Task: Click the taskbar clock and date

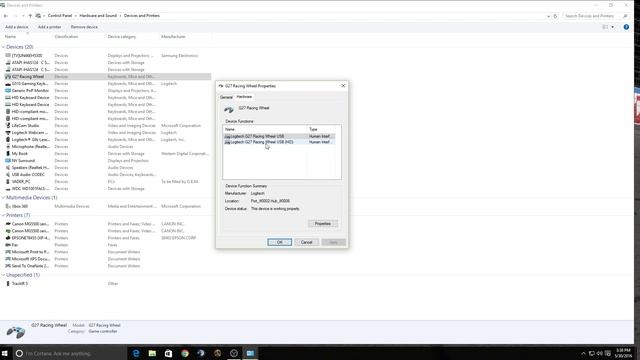Action: (x=623, y=353)
